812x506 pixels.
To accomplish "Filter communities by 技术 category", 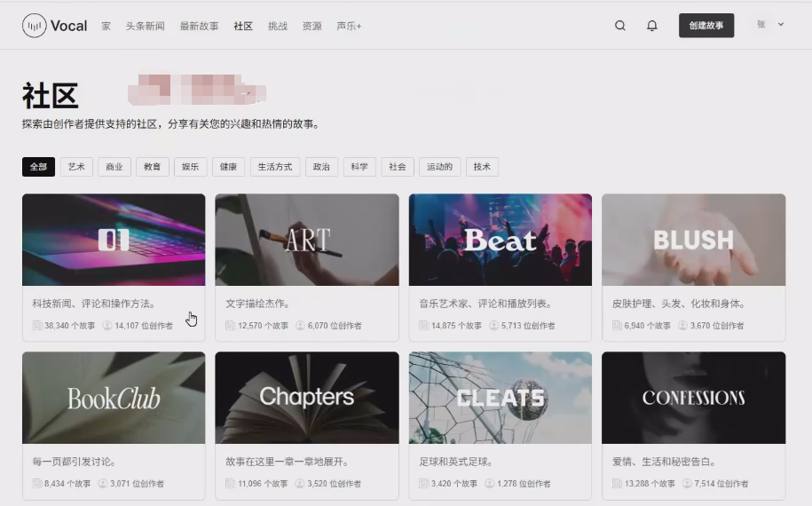I will coord(482,167).
